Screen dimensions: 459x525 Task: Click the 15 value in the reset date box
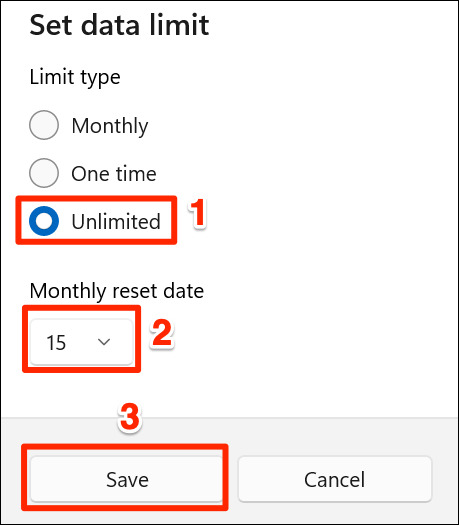pos(56,343)
